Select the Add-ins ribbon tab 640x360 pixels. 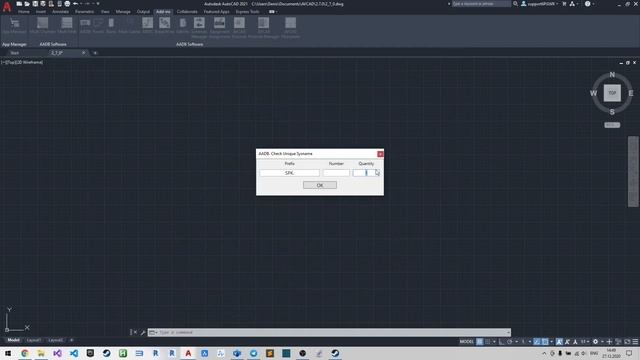tap(163, 12)
